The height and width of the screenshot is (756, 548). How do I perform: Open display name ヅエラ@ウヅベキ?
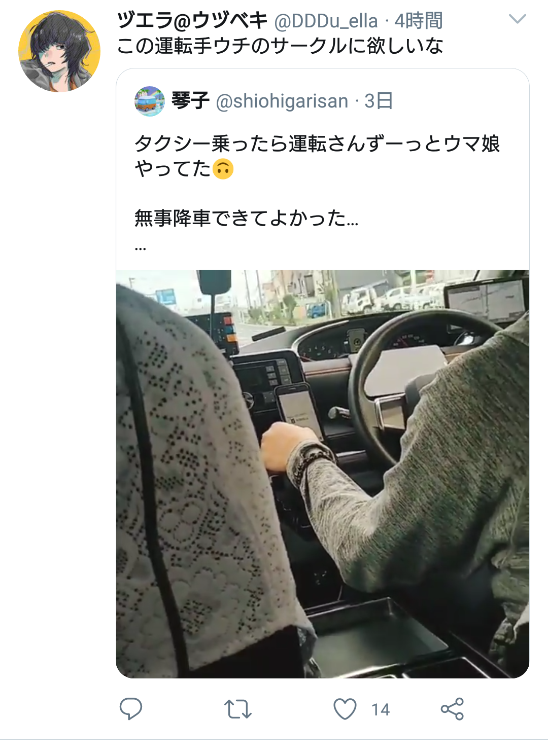click(x=192, y=21)
